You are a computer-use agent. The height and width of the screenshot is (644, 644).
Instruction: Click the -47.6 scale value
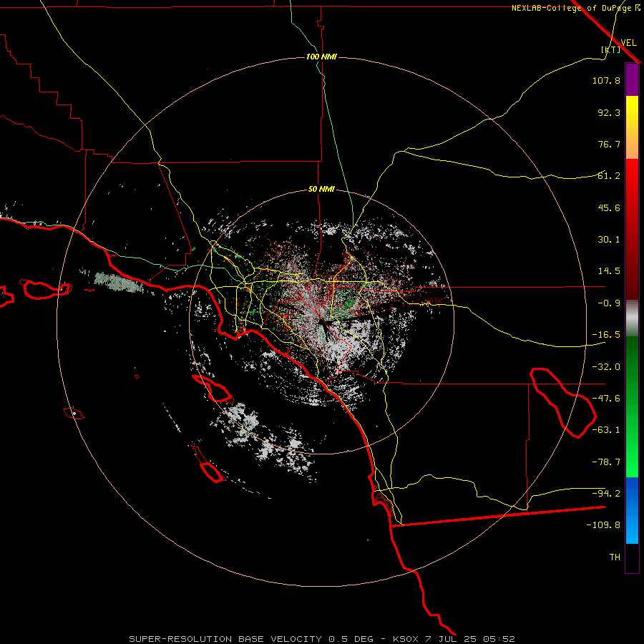click(606, 399)
